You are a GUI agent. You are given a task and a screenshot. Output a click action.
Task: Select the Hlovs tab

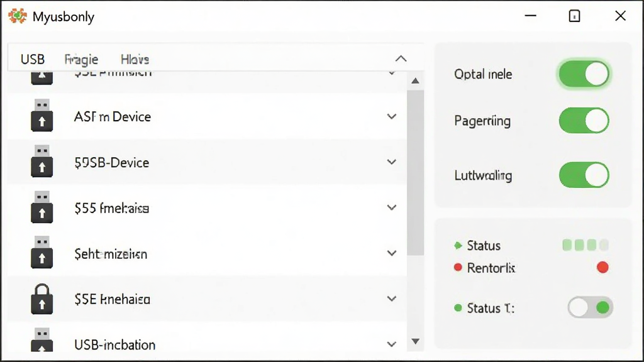coord(135,60)
